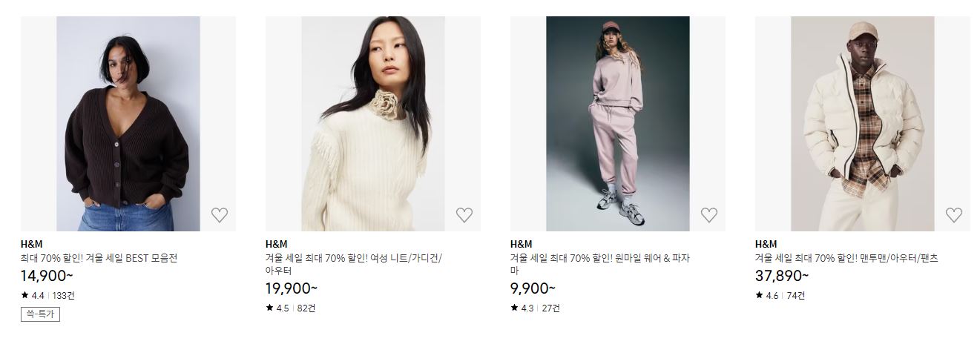
Task: Open 맨투맨/아우터/팬츠 product title
Action: pyautogui.click(x=846, y=258)
